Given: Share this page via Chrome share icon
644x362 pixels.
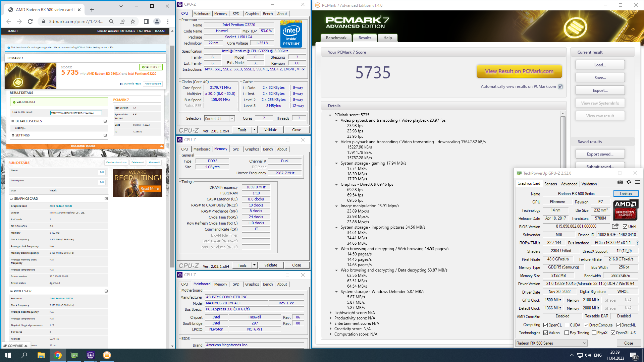Looking at the screenshot, I should point(122,21).
